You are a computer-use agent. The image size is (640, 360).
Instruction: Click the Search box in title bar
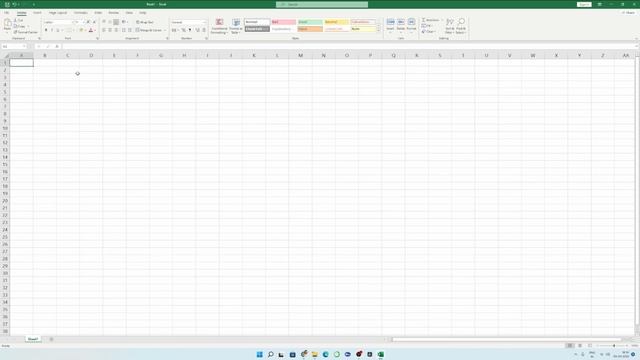pyautogui.click(x=322, y=4)
